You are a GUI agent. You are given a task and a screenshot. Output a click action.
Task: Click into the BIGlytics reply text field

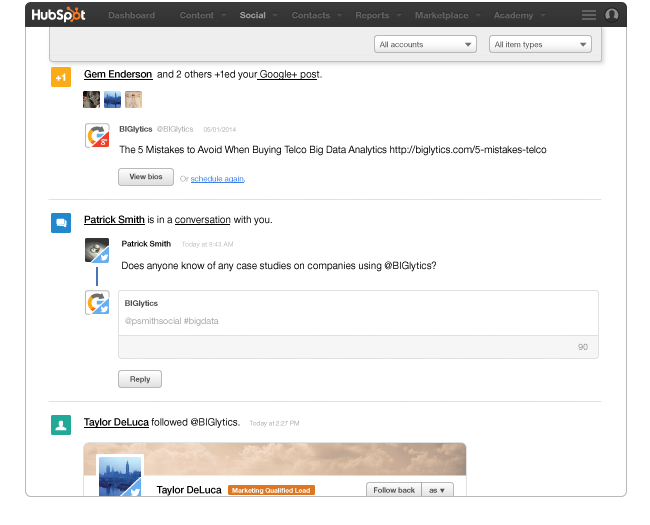pyautogui.click(x=358, y=313)
